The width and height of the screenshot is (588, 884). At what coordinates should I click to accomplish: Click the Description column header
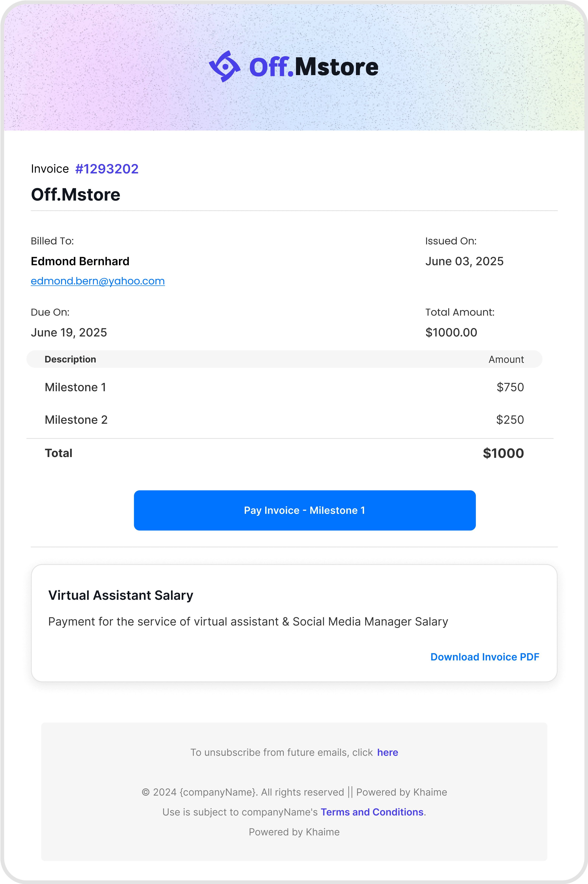tap(70, 359)
